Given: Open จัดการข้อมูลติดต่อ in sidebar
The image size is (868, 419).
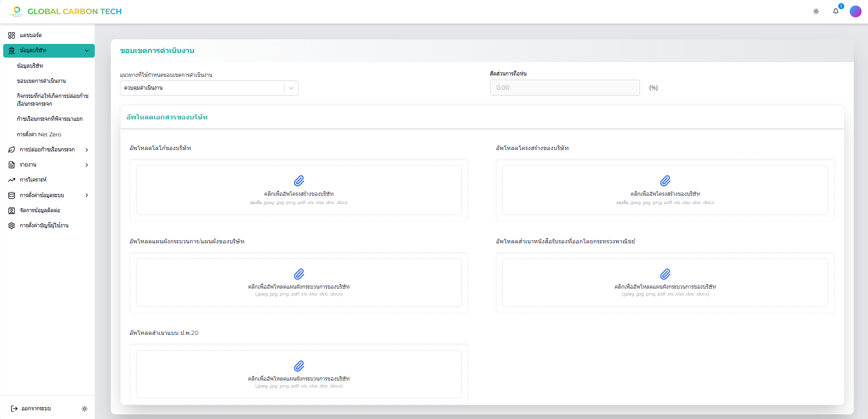Looking at the screenshot, I should [40, 210].
